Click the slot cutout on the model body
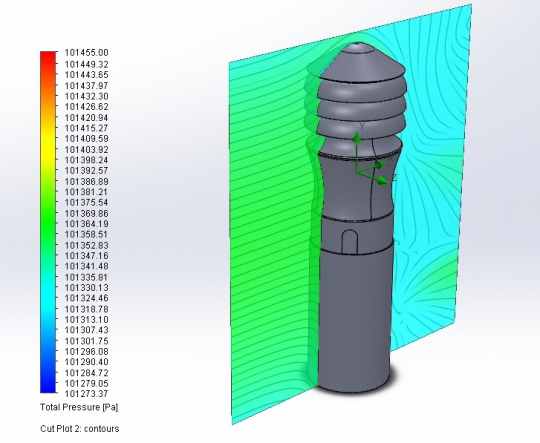540x443 pixels. (x=350, y=242)
